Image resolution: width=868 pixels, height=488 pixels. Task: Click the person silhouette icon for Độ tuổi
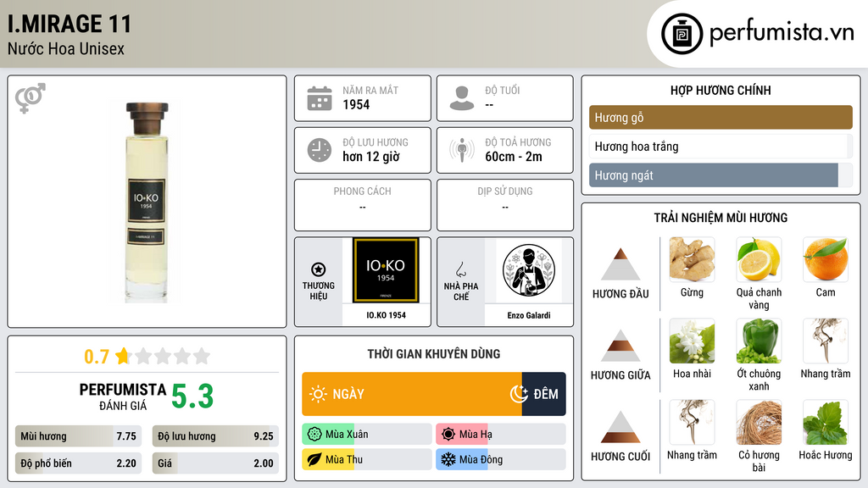[462, 98]
